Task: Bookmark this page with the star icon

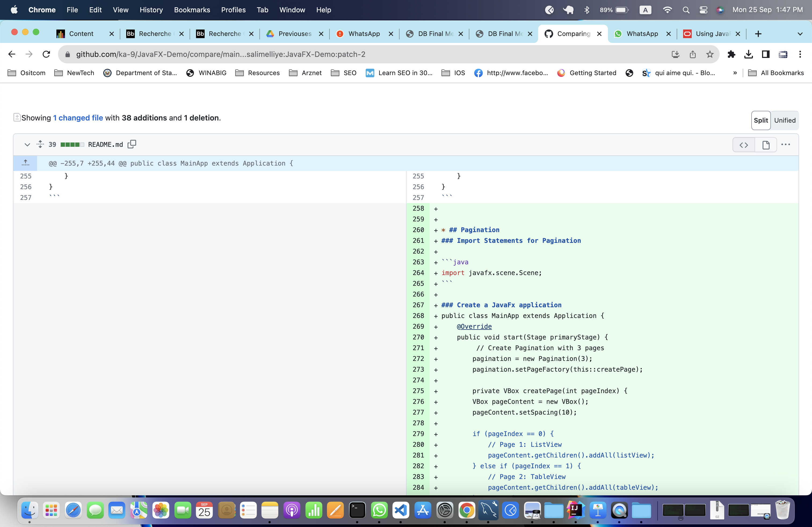Action: [x=710, y=54]
